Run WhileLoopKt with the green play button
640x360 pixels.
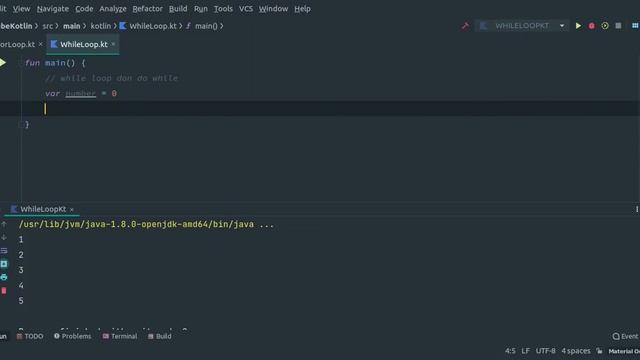pyautogui.click(x=578, y=26)
